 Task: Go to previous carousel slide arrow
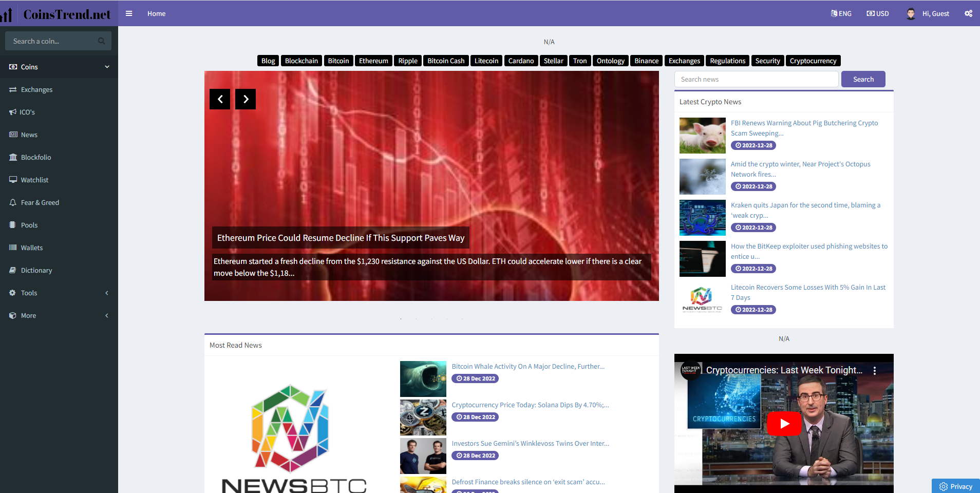220,99
